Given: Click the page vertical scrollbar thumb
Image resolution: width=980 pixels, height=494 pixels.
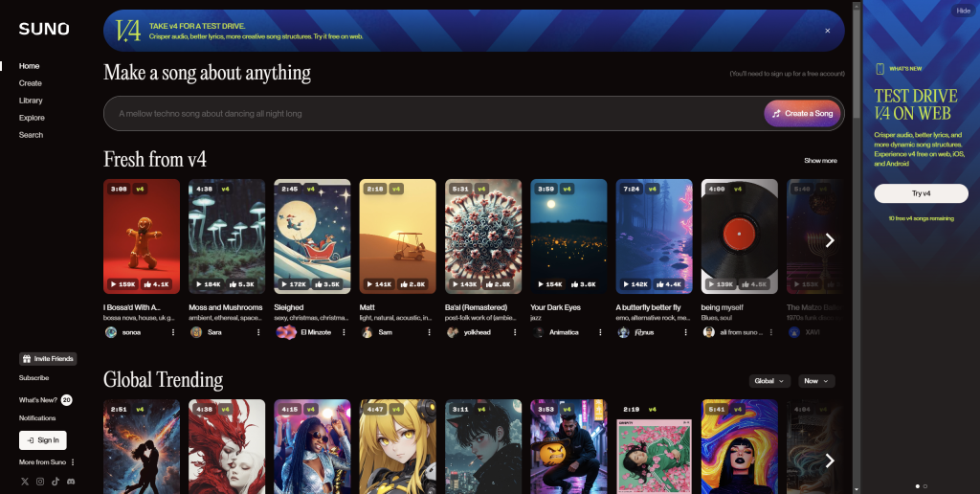Looking at the screenshot, I should [857, 64].
